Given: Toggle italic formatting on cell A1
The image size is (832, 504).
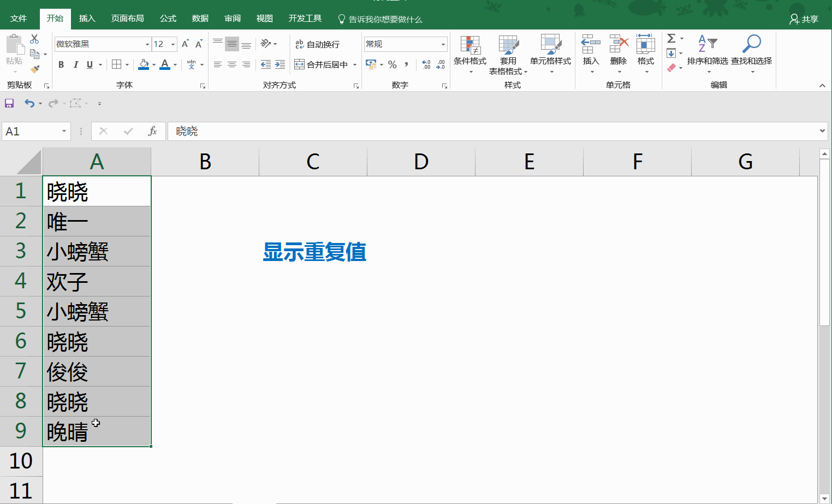Looking at the screenshot, I should (76, 64).
